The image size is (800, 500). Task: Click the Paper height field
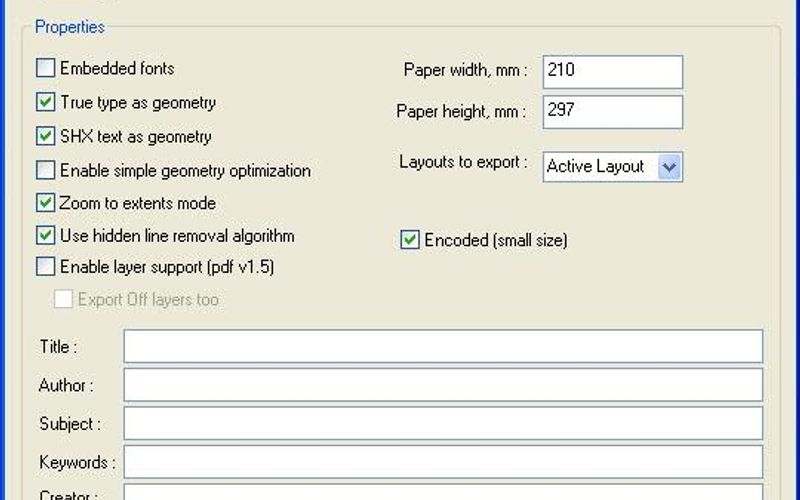(x=612, y=111)
